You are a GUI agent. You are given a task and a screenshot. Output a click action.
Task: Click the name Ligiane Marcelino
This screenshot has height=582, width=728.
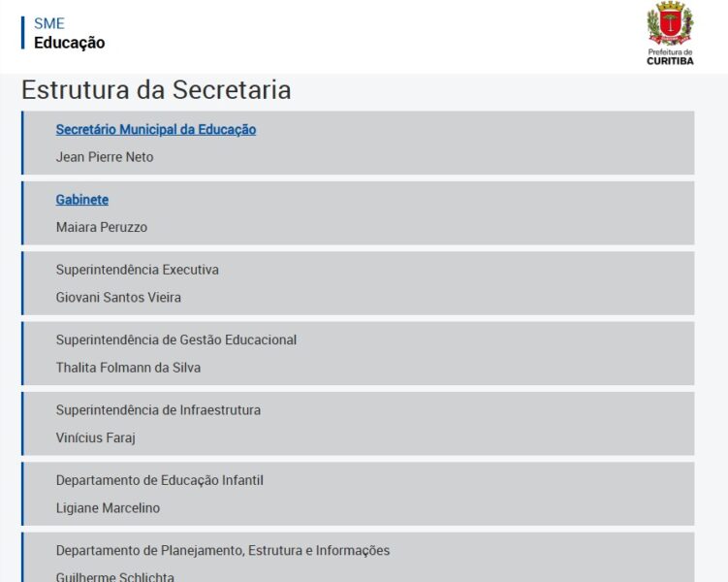coord(108,508)
